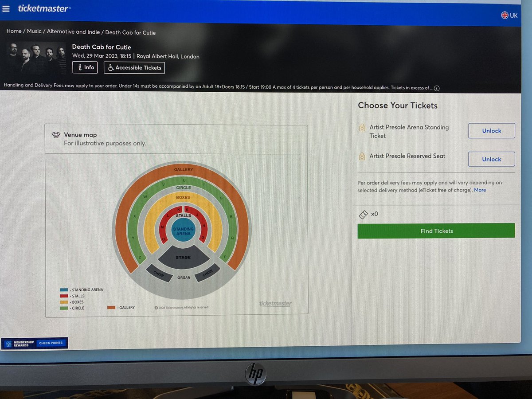Click the red Stalls legend swatch

(64, 296)
